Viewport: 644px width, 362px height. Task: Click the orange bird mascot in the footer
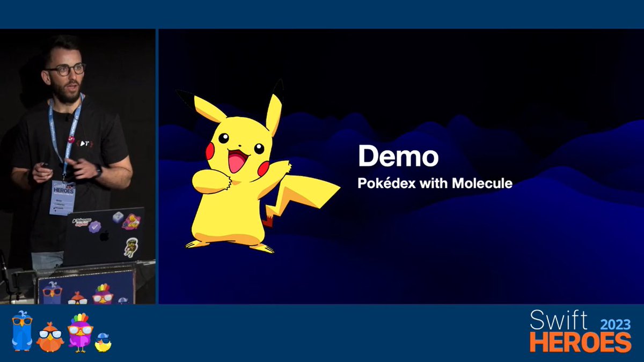[50, 337]
